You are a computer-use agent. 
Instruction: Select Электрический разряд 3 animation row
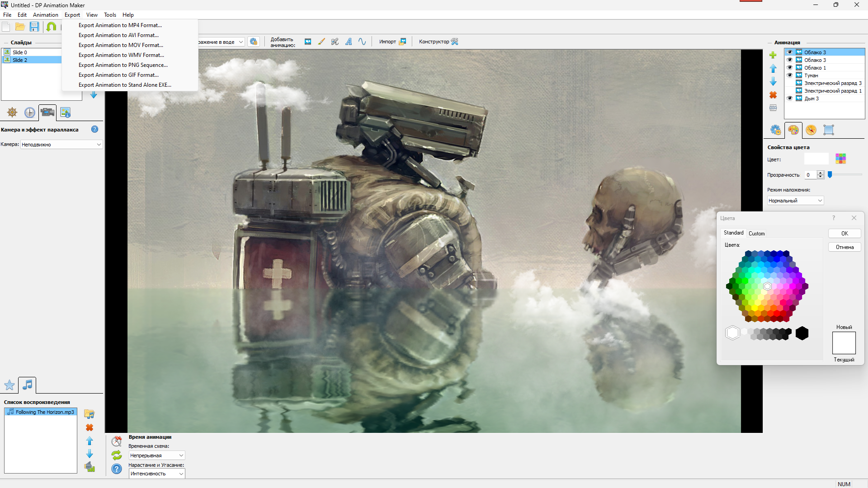tap(825, 83)
